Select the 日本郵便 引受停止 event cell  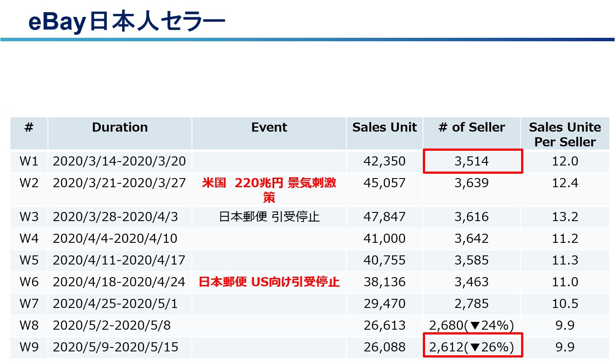269,217
